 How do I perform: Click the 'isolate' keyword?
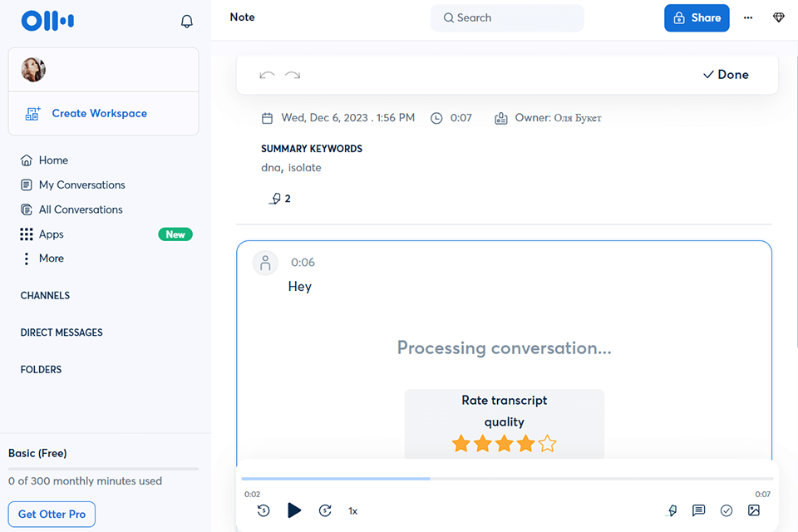click(x=305, y=167)
